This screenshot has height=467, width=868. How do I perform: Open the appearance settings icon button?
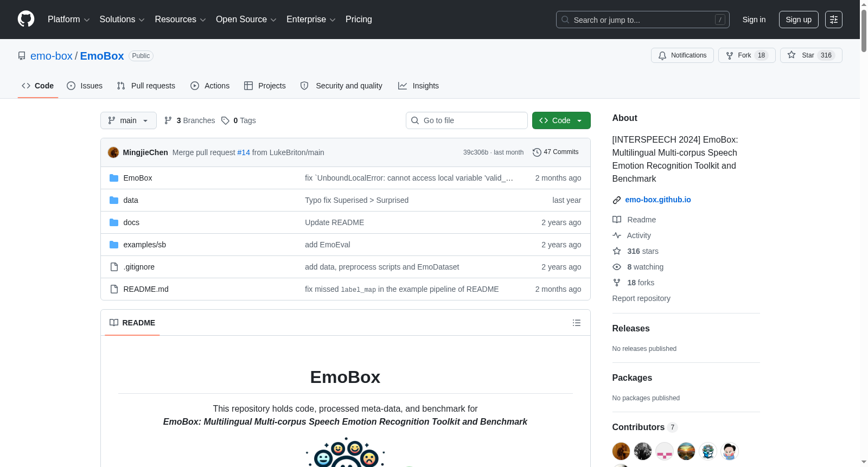[834, 20]
